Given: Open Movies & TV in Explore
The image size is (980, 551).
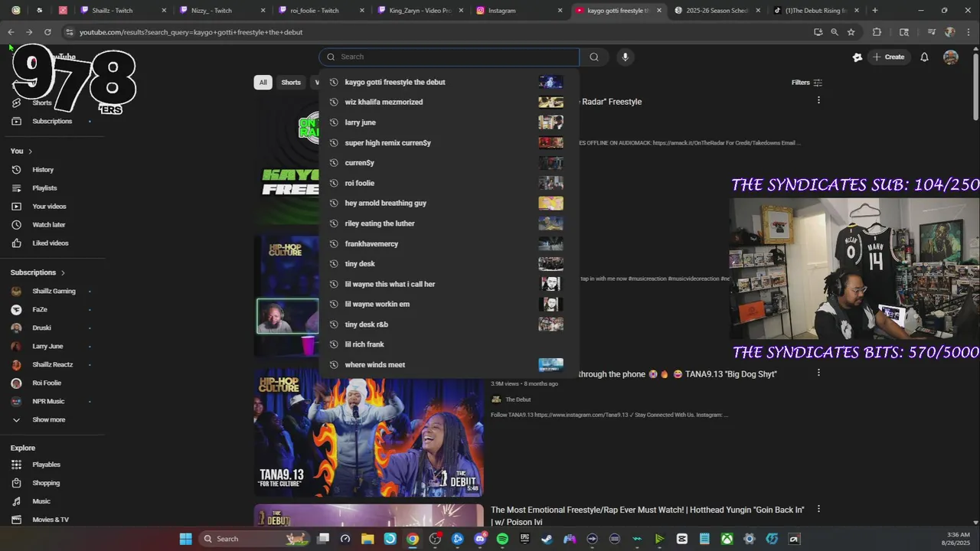Looking at the screenshot, I should pos(51,520).
